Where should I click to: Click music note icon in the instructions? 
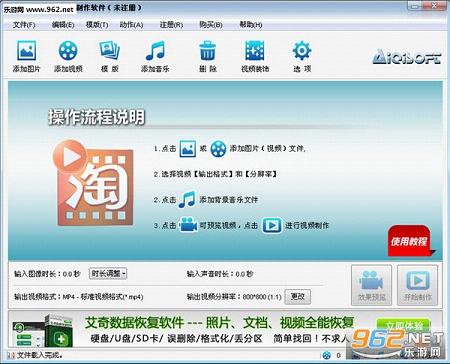click(187, 199)
